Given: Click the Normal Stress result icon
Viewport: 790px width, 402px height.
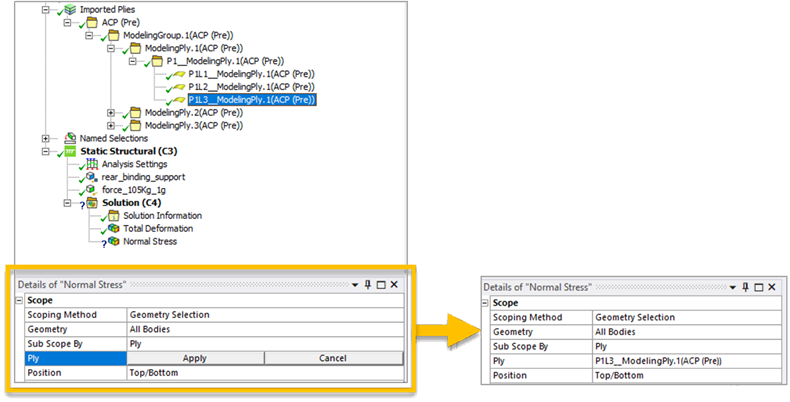Looking at the screenshot, I should click(x=114, y=242).
